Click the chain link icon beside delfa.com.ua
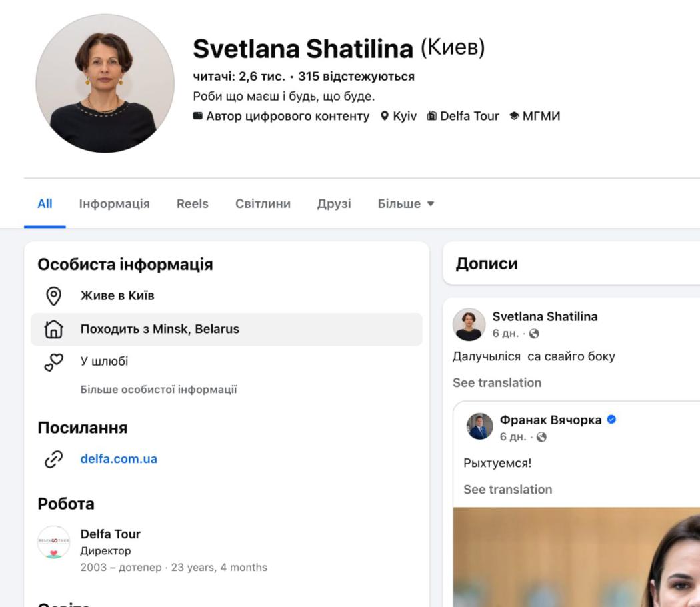 click(x=53, y=459)
